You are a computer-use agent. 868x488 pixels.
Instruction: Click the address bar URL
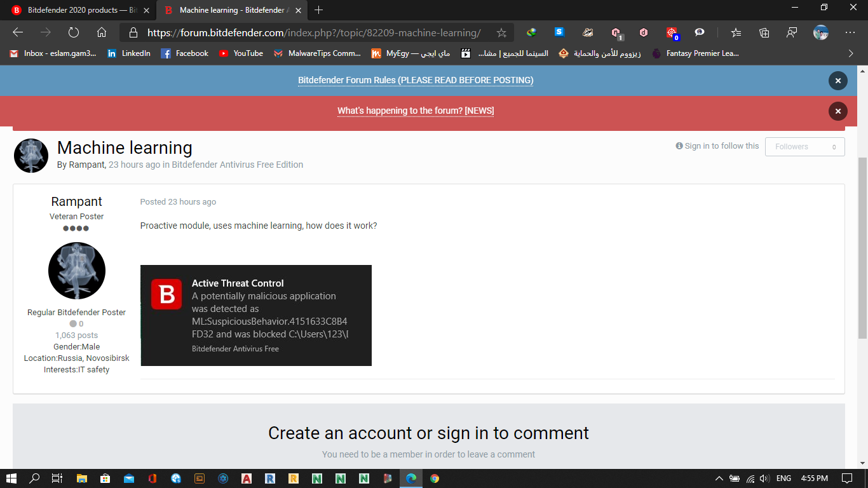(314, 32)
